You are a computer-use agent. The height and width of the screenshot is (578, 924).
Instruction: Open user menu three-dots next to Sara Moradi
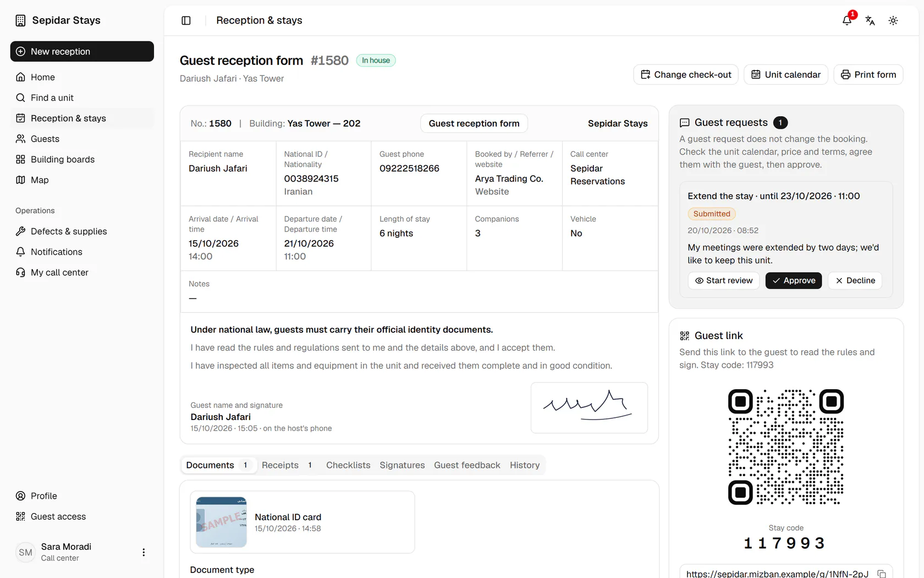tap(144, 552)
